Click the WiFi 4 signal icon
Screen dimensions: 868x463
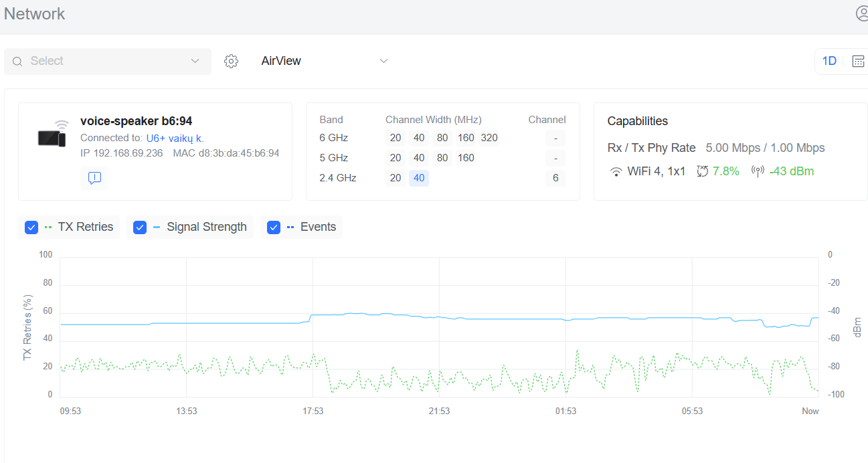pyautogui.click(x=616, y=171)
